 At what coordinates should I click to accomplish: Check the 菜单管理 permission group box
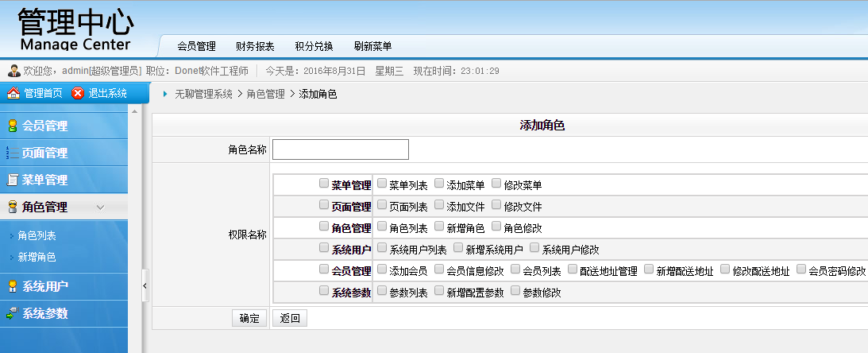click(324, 183)
